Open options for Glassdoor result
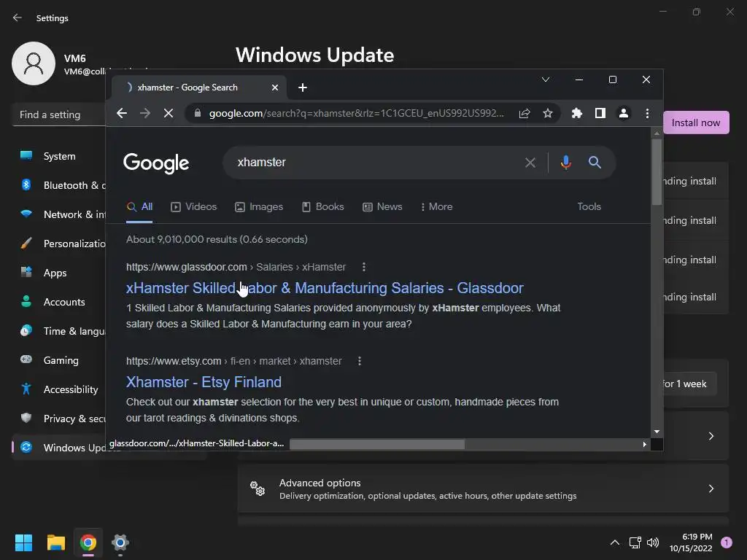This screenshot has width=747, height=560. [x=364, y=267]
